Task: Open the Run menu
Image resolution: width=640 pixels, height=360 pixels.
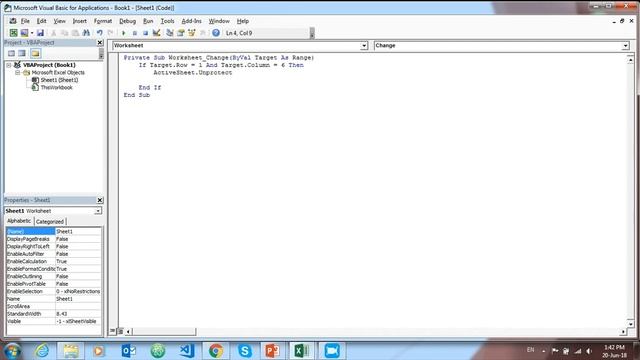Action: click(148, 21)
